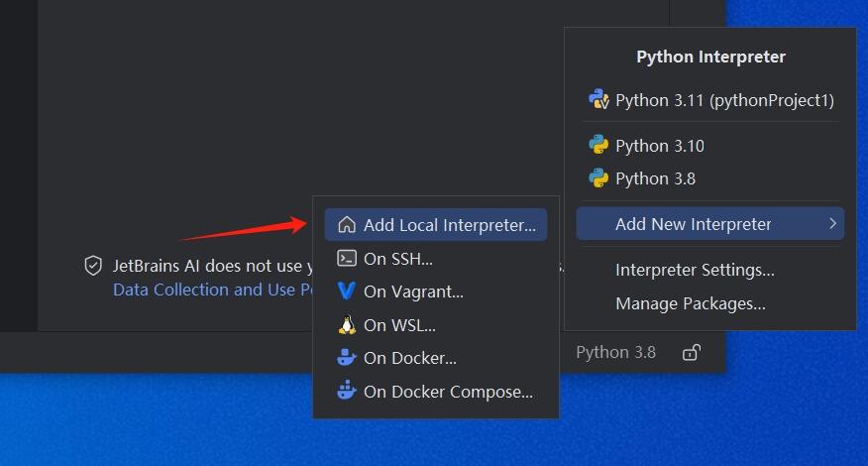Open Manage Packages…
Image resolution: width=868 pixels, height=466 pixels.
[x=710, y=303]
